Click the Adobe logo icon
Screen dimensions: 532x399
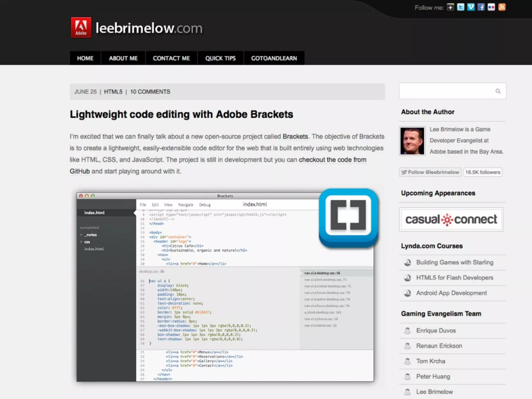(x=81, y=28)
